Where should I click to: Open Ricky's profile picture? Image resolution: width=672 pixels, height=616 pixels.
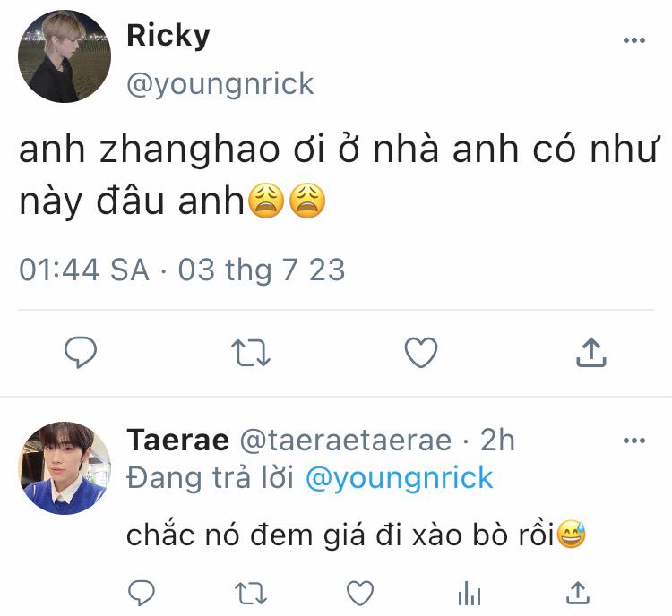[65, 56]
